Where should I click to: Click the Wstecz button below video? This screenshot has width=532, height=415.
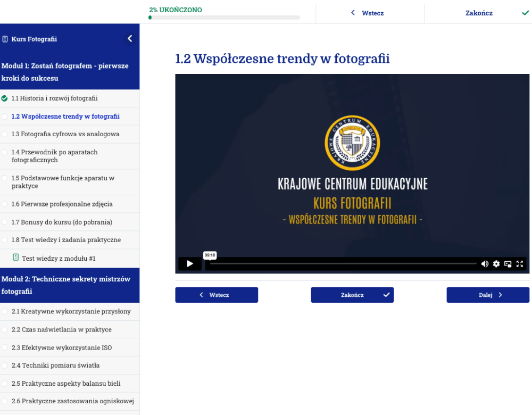point(217,295)
